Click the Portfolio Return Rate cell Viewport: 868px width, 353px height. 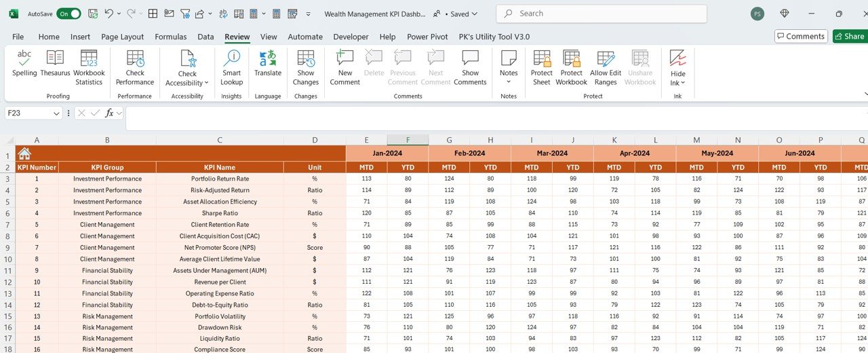tap(220, 179)
